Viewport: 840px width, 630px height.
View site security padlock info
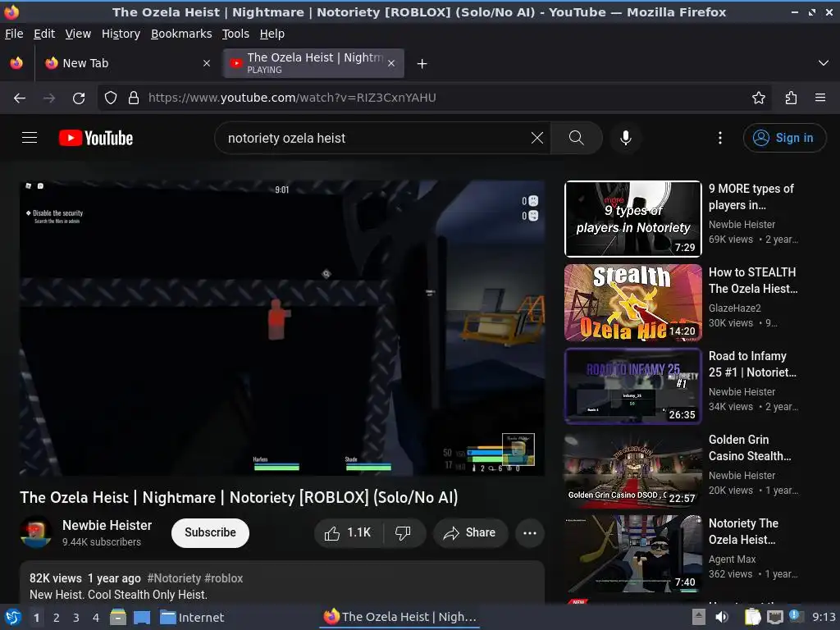click(x=134, y=98)
